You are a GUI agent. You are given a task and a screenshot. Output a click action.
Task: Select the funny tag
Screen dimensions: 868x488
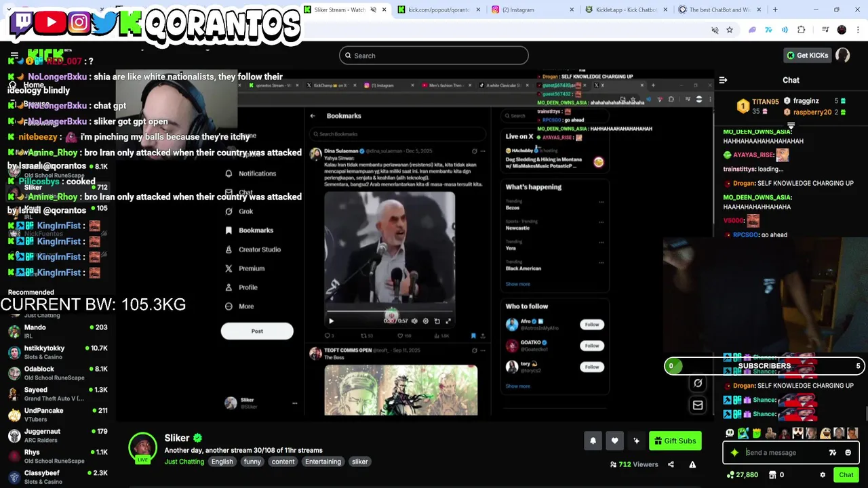click(252, 462)
